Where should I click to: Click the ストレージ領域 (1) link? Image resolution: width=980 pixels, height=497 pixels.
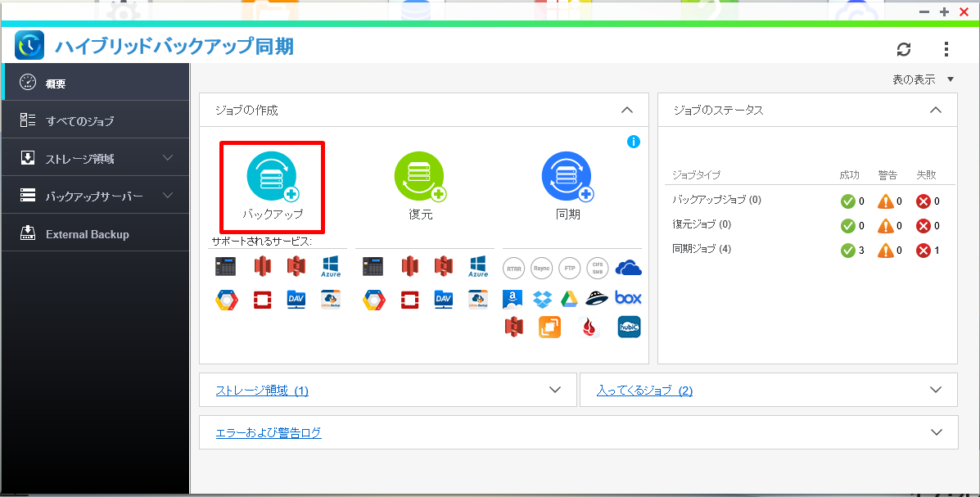pos(262,391)
